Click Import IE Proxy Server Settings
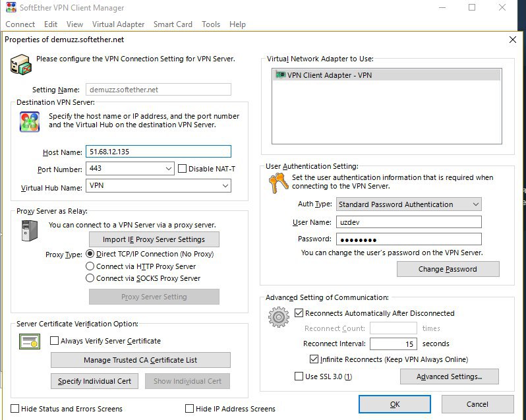The height and width of the screenshot is (420, 526). pyautogui.click(x=154, y=239)
